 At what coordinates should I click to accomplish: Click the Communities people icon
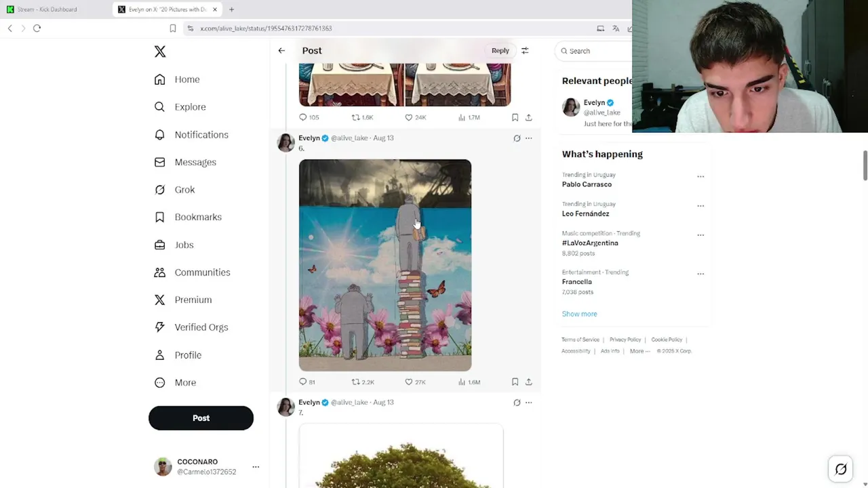point(159,272)
